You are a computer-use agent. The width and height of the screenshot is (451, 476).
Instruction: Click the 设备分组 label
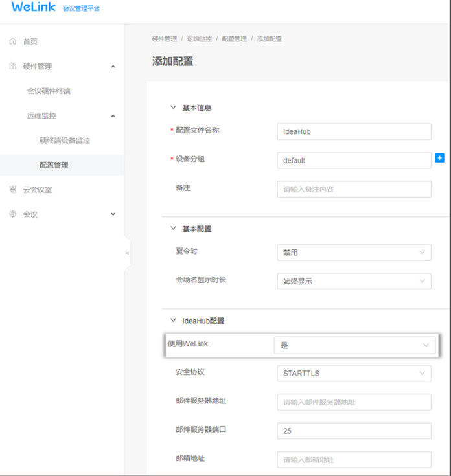[x=190, y=159]
